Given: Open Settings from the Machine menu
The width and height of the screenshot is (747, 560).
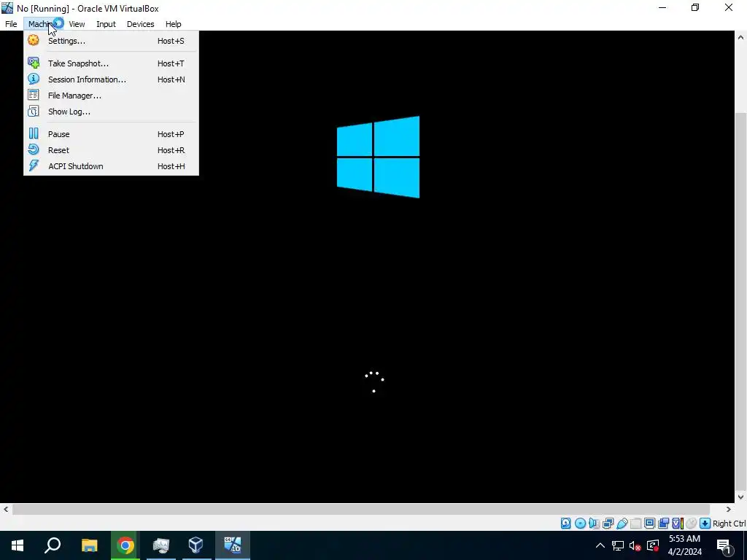Looking at the screenshot, I should click(x=111, y=41).
